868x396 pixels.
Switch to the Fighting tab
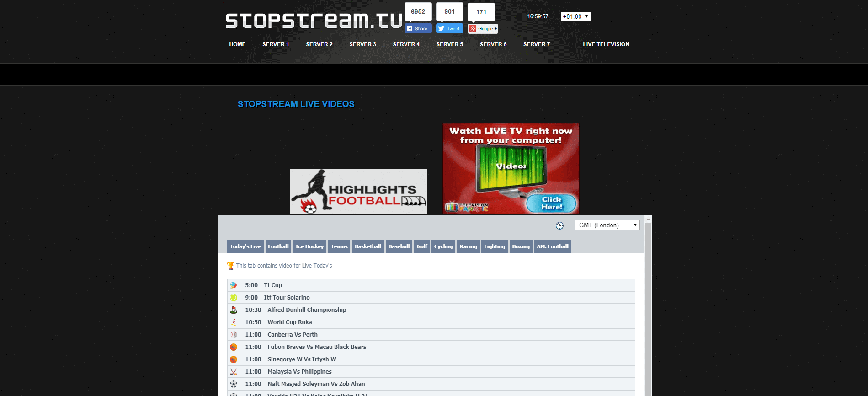(495, 246)
